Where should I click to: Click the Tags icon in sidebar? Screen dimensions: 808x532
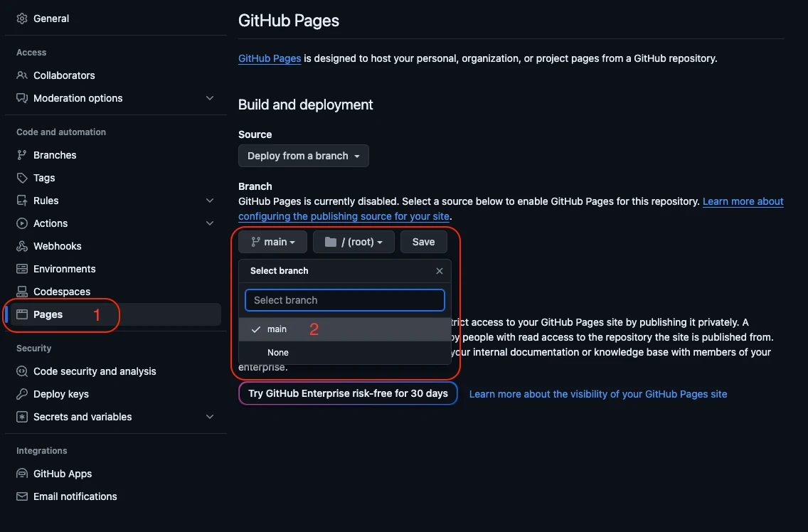click(21, 178)
